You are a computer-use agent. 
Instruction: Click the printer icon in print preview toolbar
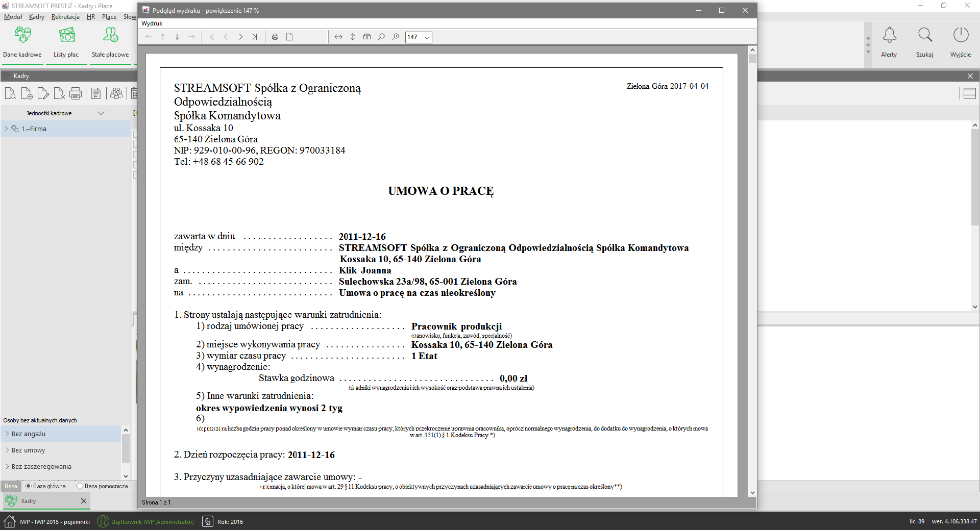(275, 37)
